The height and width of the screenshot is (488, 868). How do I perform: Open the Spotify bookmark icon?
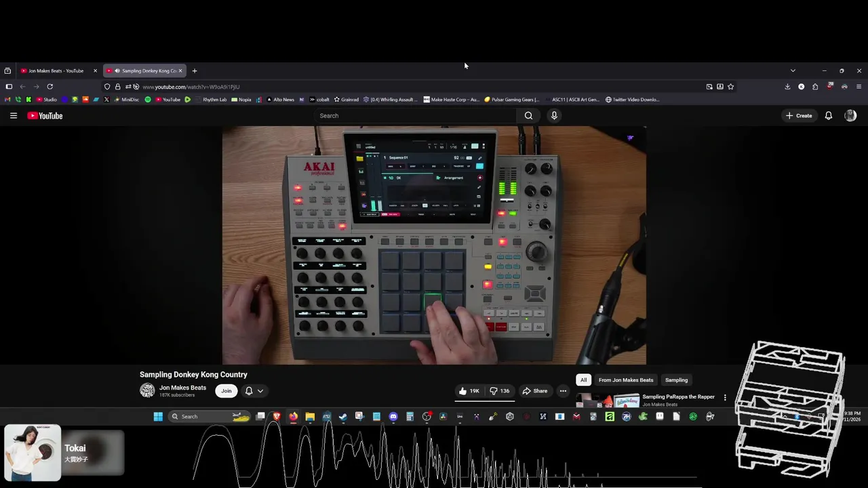(x=148, y=100)
